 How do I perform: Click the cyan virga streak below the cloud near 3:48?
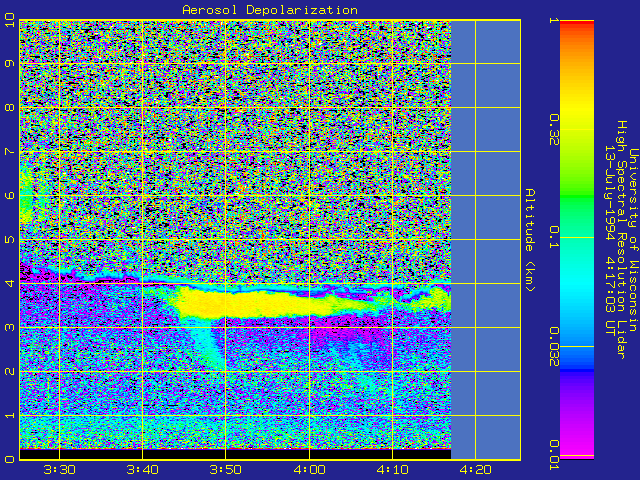pos(208,343)
